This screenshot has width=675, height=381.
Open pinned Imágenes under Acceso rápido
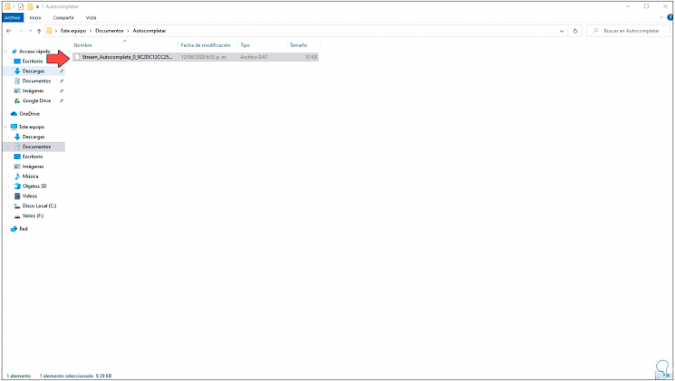(x=33, y=91)
